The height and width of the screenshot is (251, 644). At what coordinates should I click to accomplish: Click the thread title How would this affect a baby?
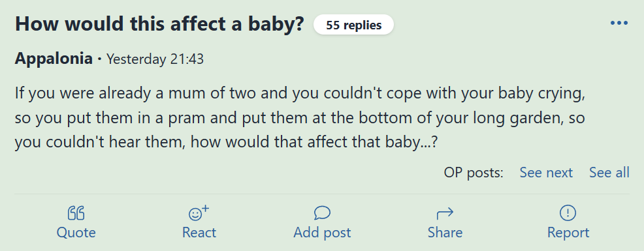pyautogui.click(x=159, y=24)
